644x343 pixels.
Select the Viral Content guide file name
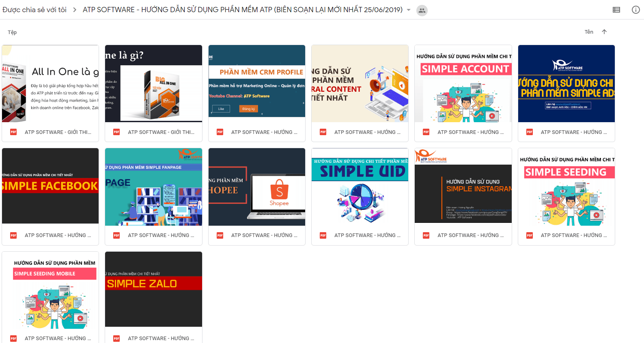367,132
